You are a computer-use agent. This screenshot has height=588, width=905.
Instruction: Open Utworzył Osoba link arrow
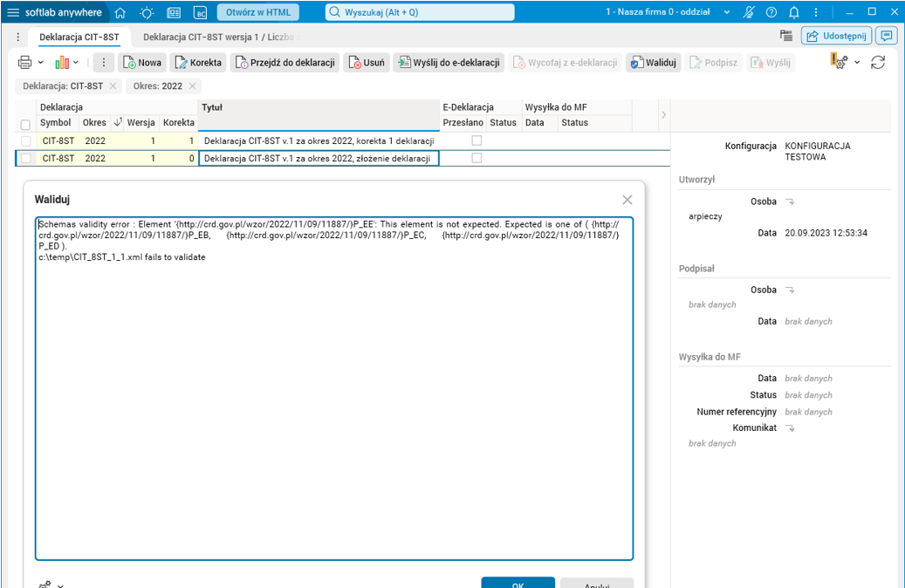(x=790, y=202)
